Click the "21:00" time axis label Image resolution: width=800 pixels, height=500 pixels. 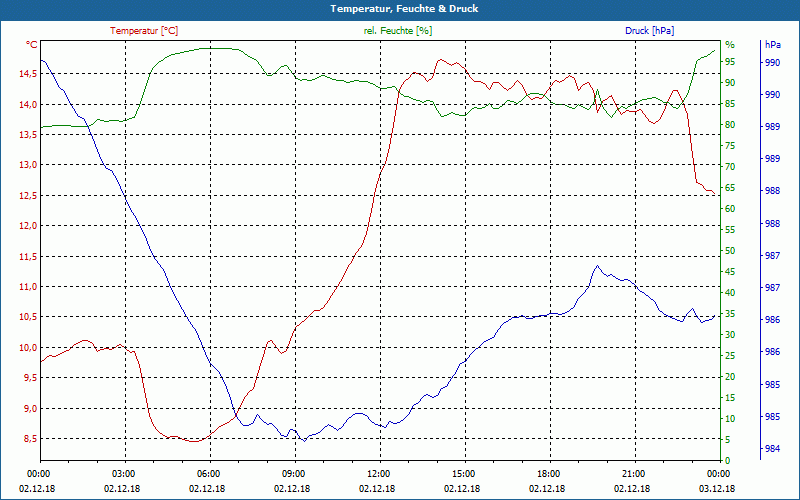(x=632, y=473)
